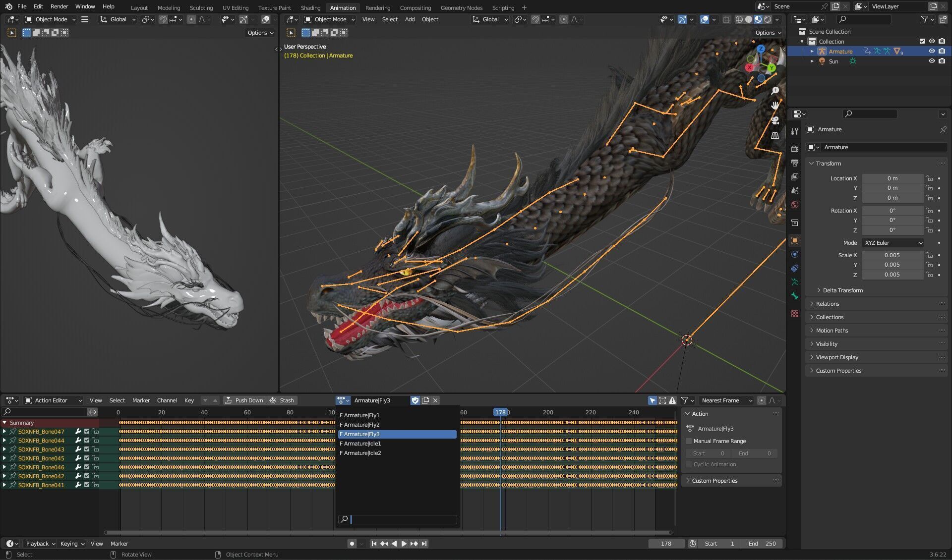Viewport: 952px width, 560px height.
Task: Select the Armature|Idle1 action from list
Action: pyautogui.click(x=397, y=444)
